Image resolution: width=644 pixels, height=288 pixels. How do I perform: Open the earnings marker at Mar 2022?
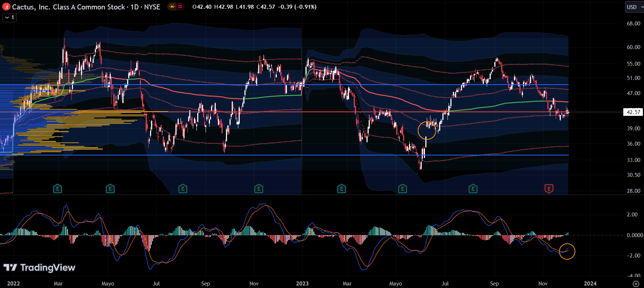[x=57, y=189]
